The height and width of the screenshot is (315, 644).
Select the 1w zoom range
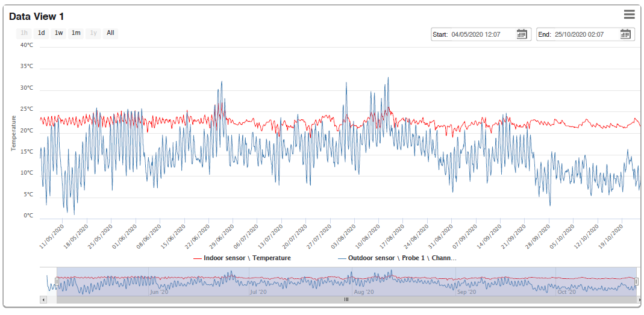[58, 33]
